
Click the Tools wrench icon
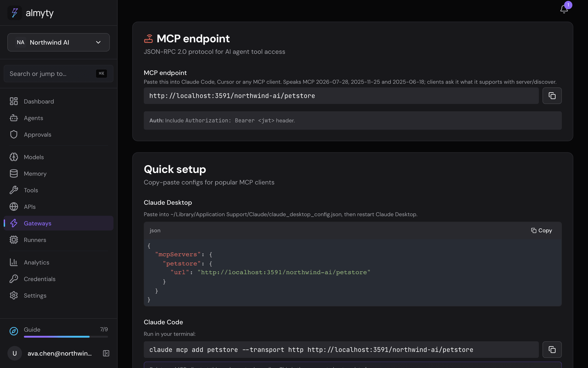[14, 190]
